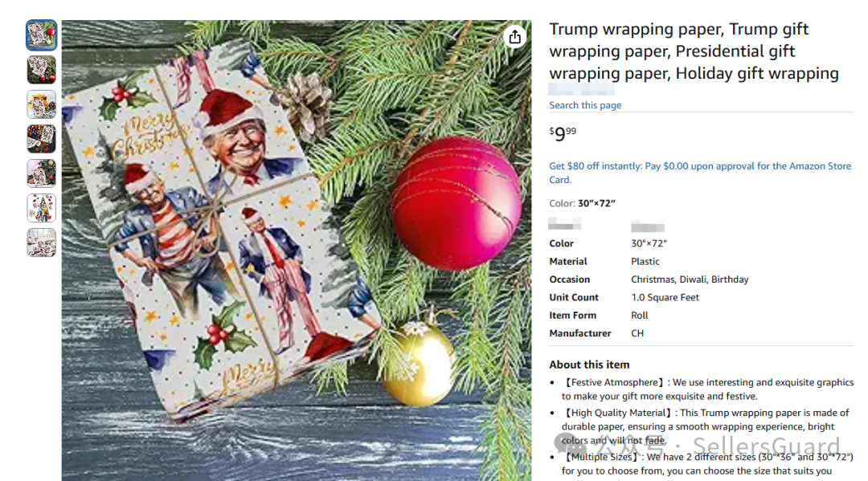This screenshot has height=481, width=868.
Task: Click the share icon on the product image
Action: click(515, 37)
